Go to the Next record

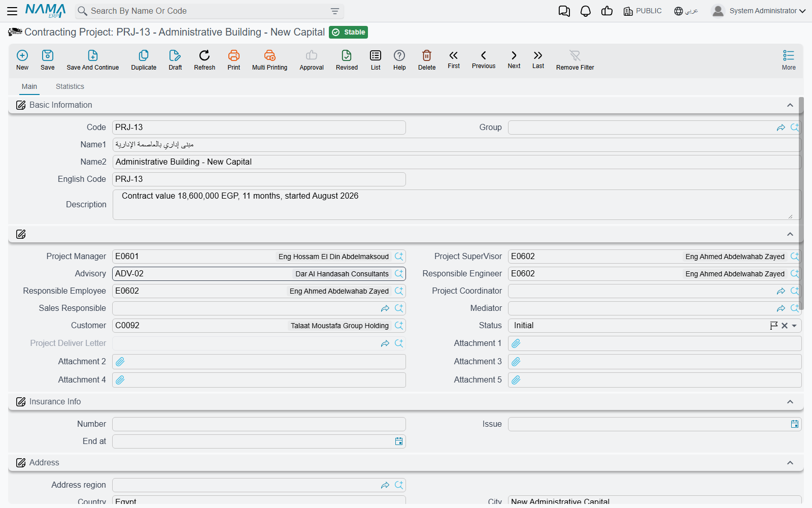click(x=514, y=59)
